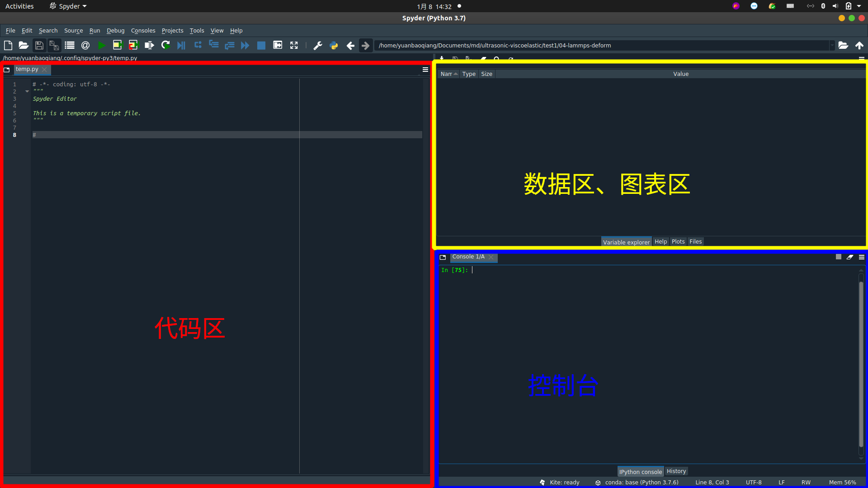The height and width of the screenshot is (488, 868).
Task: Switch to the Plots tab
Action: tap(678, 241)
